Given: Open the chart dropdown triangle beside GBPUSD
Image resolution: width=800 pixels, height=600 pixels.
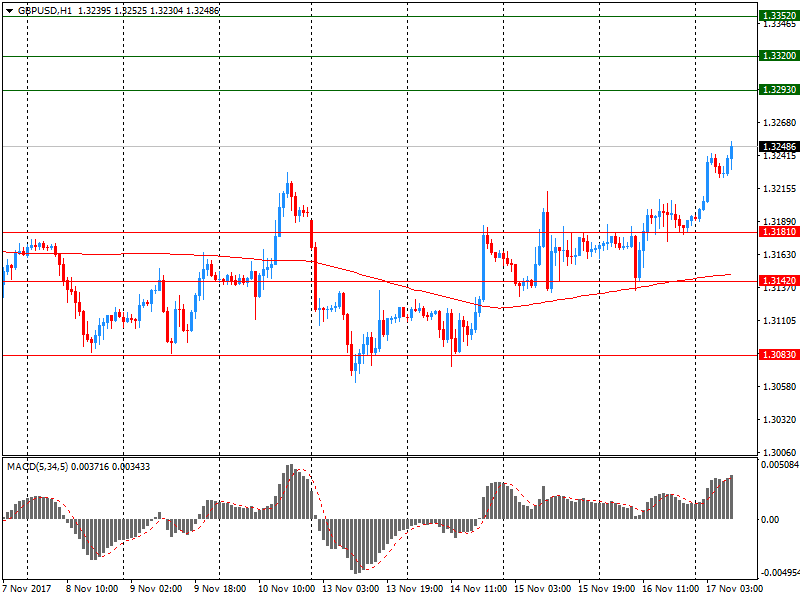Looking at the screenshot, I should pyautogui.click(x=10, y=11).
